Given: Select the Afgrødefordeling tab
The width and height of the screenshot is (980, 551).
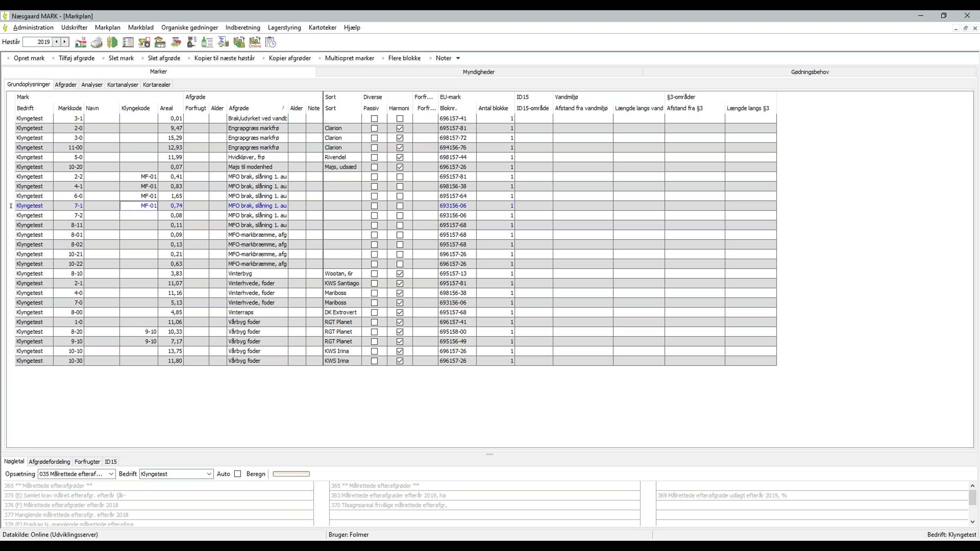Looking at the screenshot, I should 49,462.
